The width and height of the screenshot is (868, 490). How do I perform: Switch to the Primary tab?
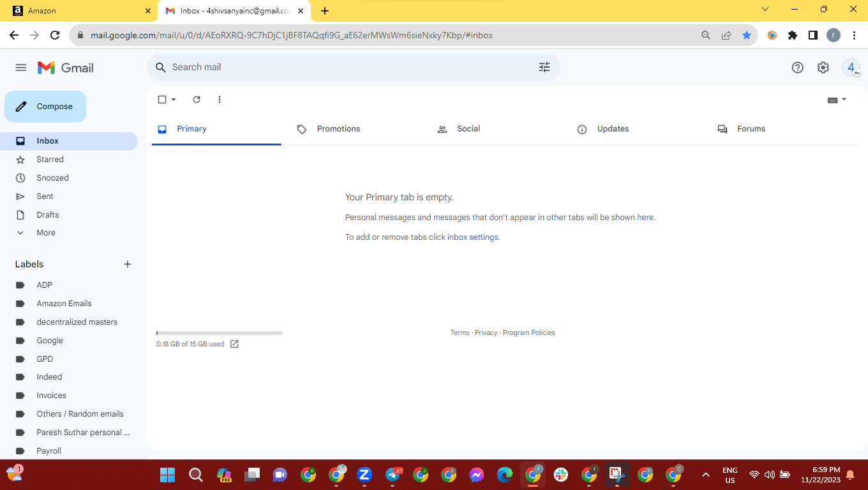pos(216,129)
